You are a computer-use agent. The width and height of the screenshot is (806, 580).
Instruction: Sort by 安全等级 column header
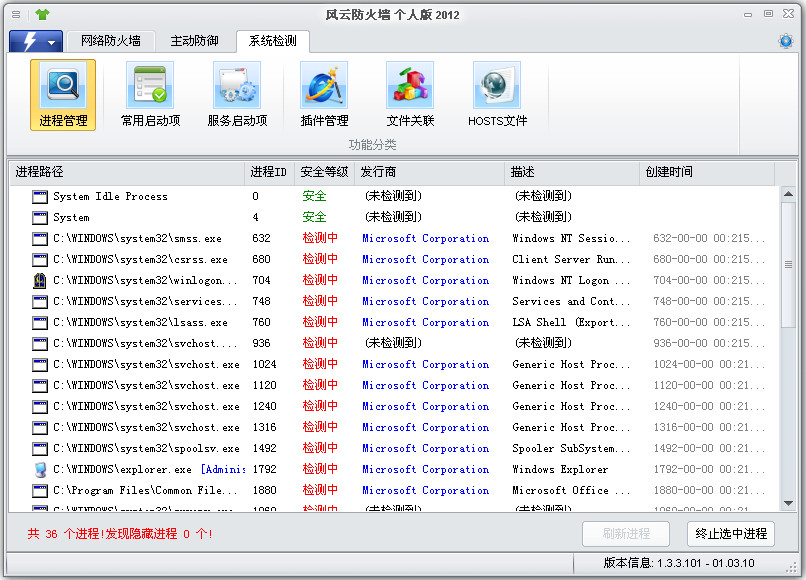pyautogui.click(x=324, y=172)
